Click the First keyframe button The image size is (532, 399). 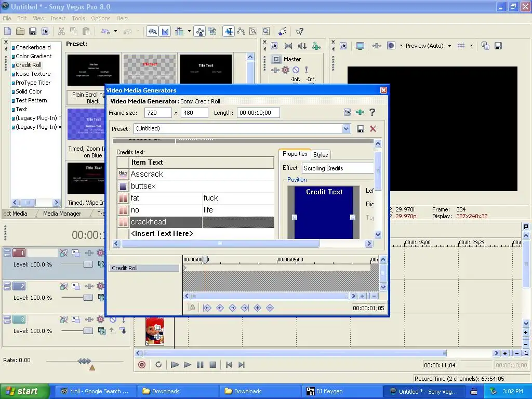point(207,308)
